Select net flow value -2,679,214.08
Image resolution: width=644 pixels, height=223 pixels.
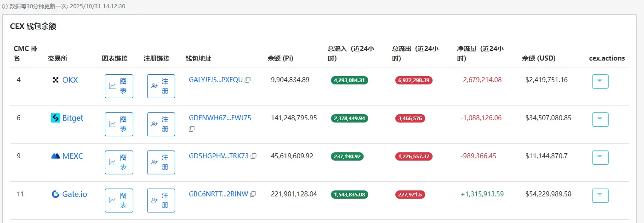tap(481, 80)
